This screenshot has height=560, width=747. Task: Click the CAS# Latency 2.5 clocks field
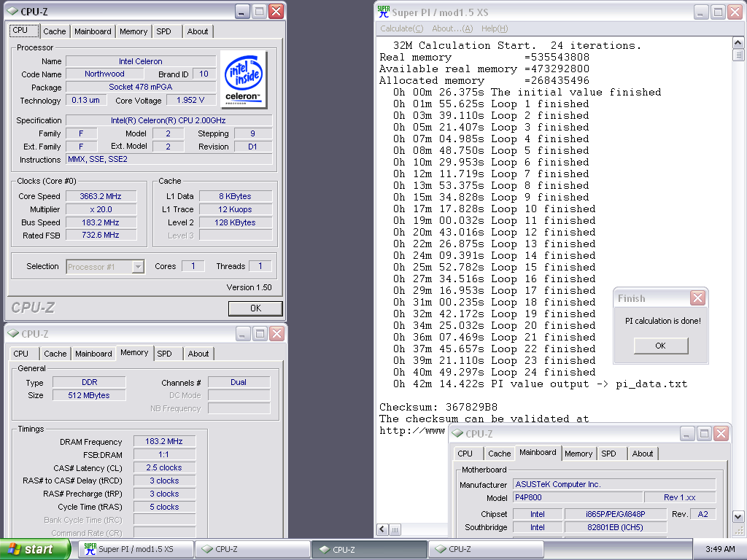164,467
